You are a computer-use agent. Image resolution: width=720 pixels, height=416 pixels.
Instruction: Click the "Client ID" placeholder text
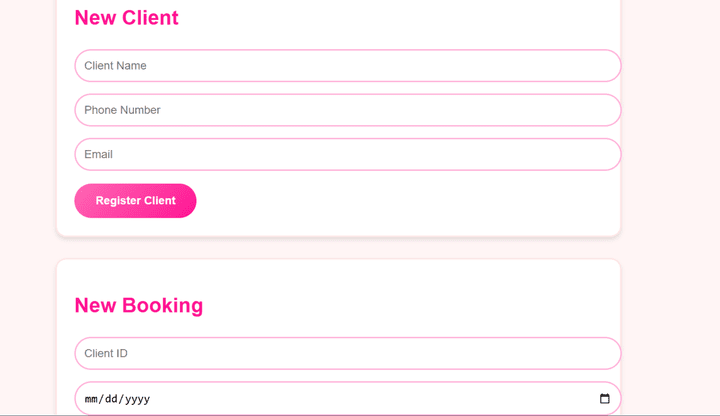[x=106, y=353]
